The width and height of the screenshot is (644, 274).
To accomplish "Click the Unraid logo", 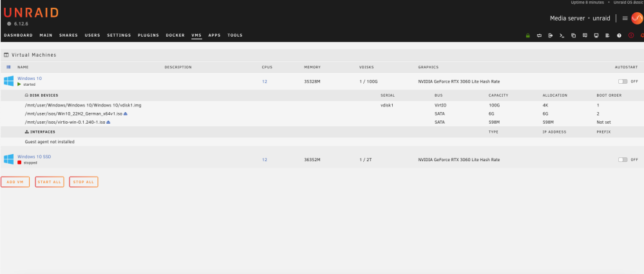I will click(x=31, y=13).
